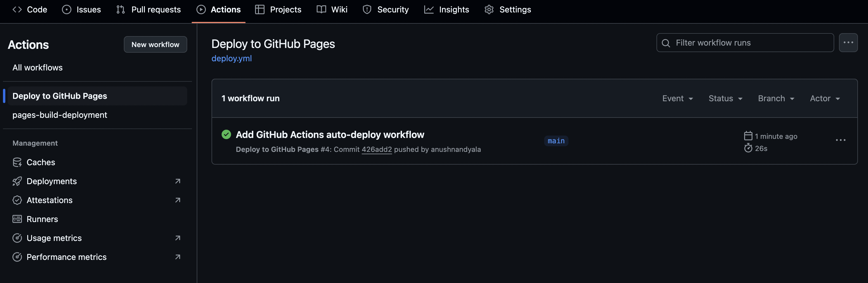Screen dimensions: 868x283
Task: Click the Security shield icon
Action: (367, 9)
